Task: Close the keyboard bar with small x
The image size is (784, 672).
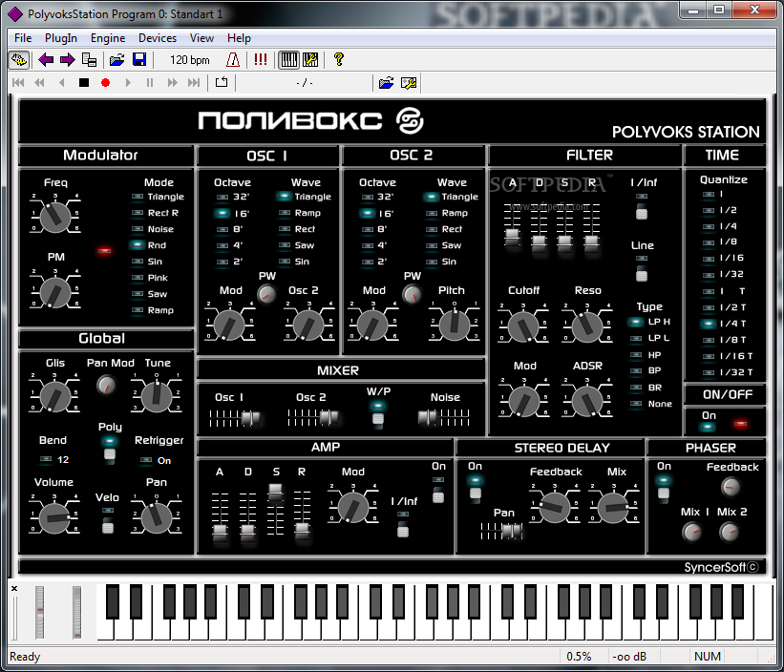Action: pyautogui.click(x=14, y=589)
